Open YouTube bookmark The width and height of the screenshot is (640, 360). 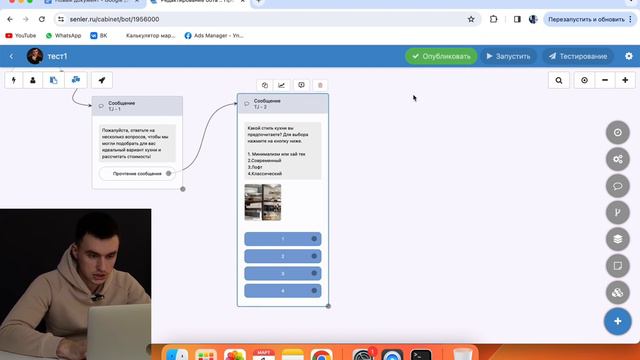point(21,36)
